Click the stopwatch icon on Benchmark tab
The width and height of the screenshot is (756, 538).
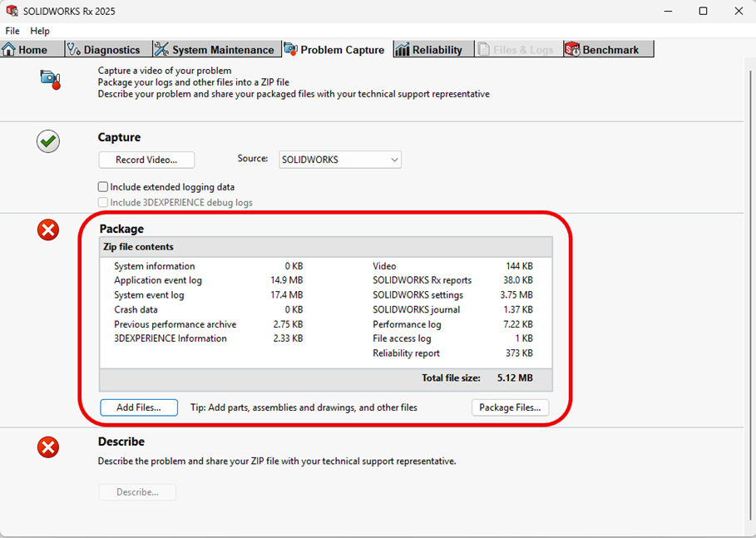point(572,49)
